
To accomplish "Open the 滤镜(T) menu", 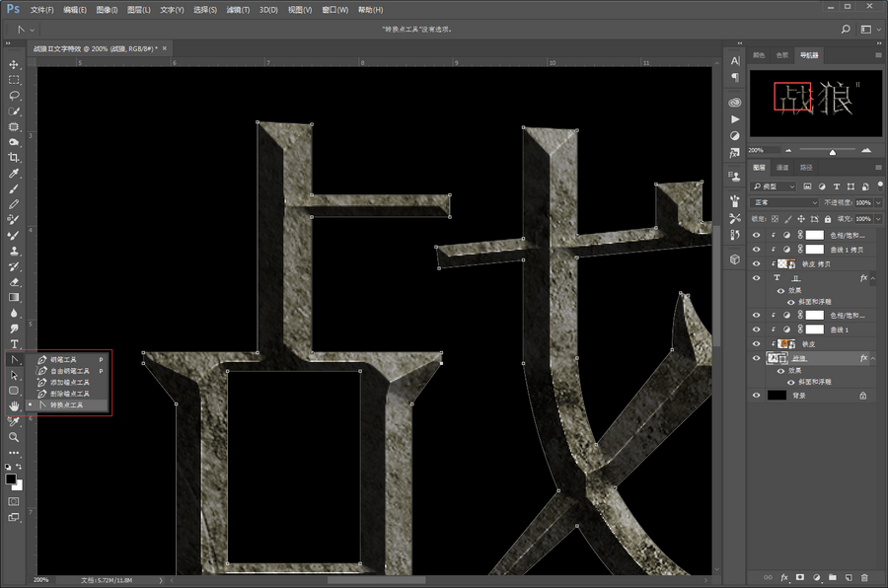I will pyautogui.click(x=236, y=9).
